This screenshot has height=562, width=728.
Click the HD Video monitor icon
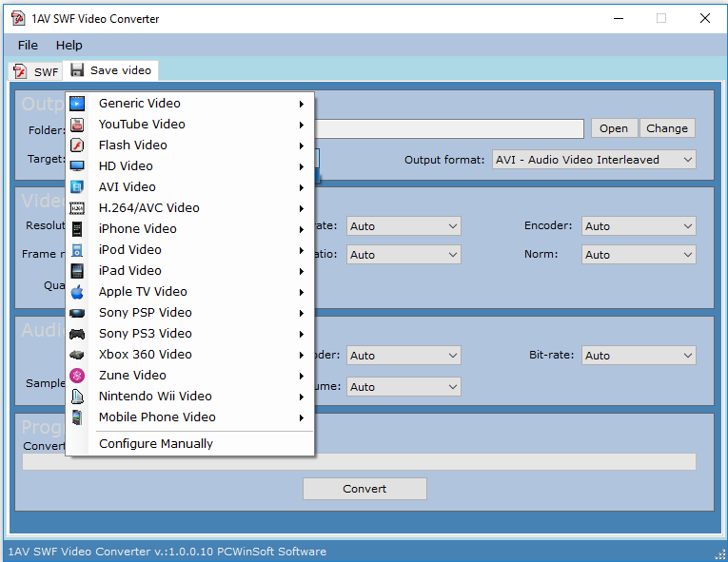[x=77, y=166]
